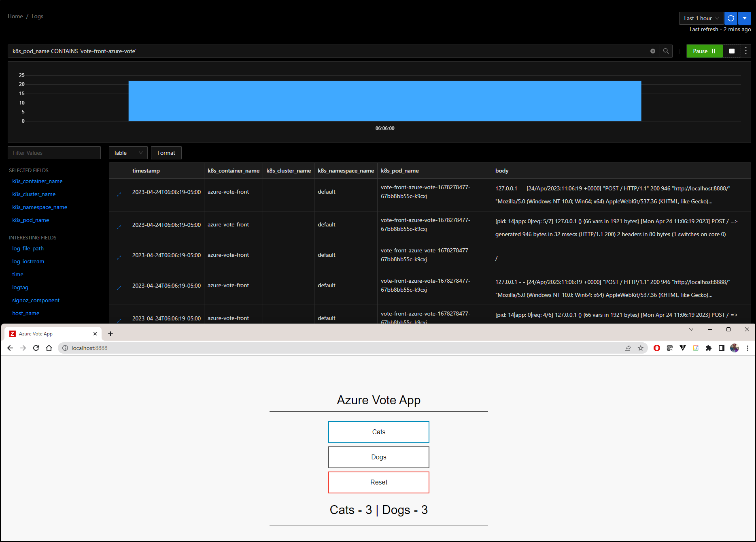756x542 pixels.
Task: Vote for Dogs
Action: (379, 457)
